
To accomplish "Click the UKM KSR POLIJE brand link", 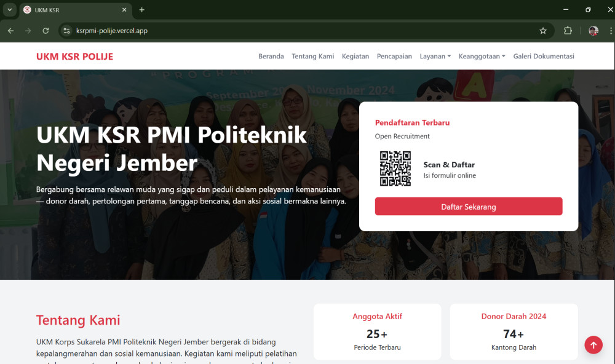I will tap(74, 57).
